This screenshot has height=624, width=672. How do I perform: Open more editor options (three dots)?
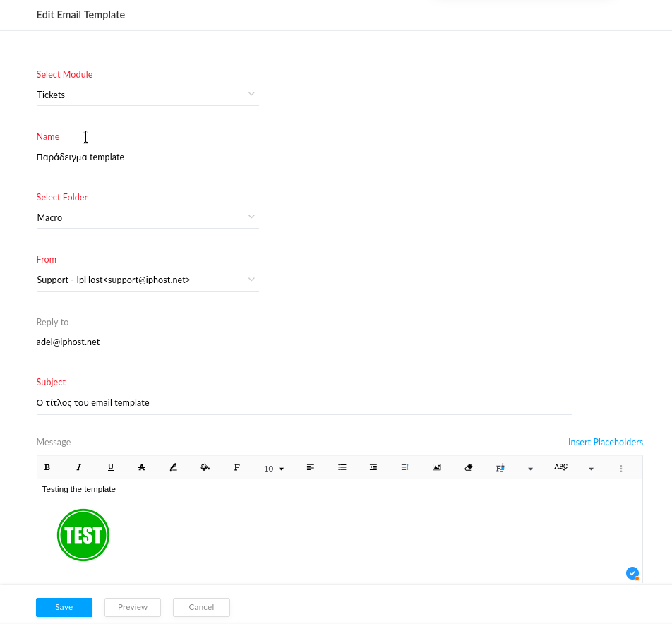(621, 469)
